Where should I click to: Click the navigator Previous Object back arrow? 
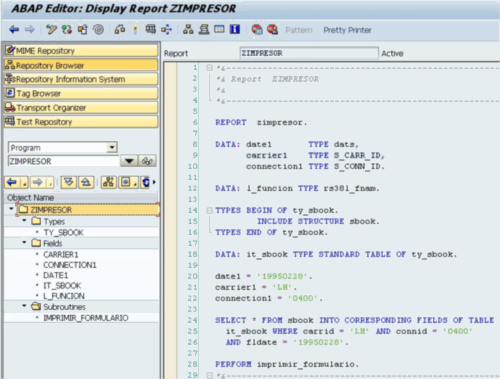coord(12,182)
